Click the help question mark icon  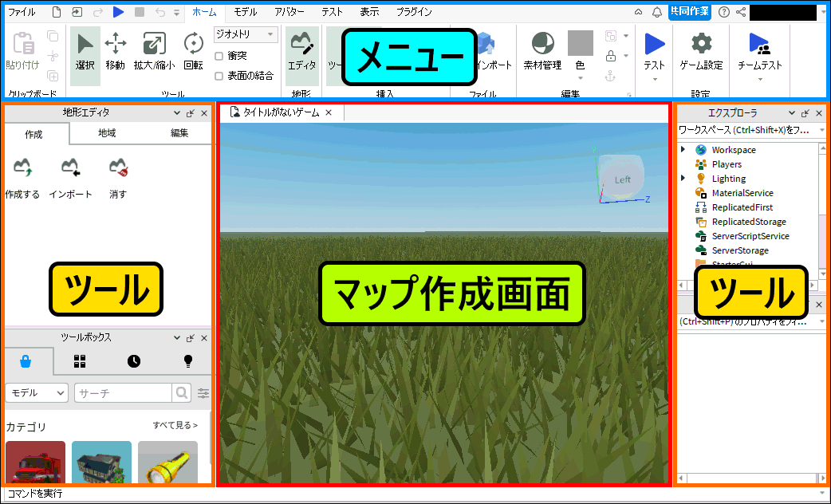[x=724, y=12]
